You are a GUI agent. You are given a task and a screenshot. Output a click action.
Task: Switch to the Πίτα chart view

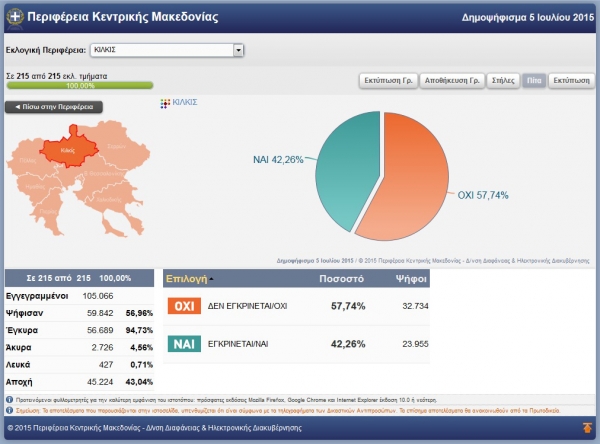(x=533, y=81)
